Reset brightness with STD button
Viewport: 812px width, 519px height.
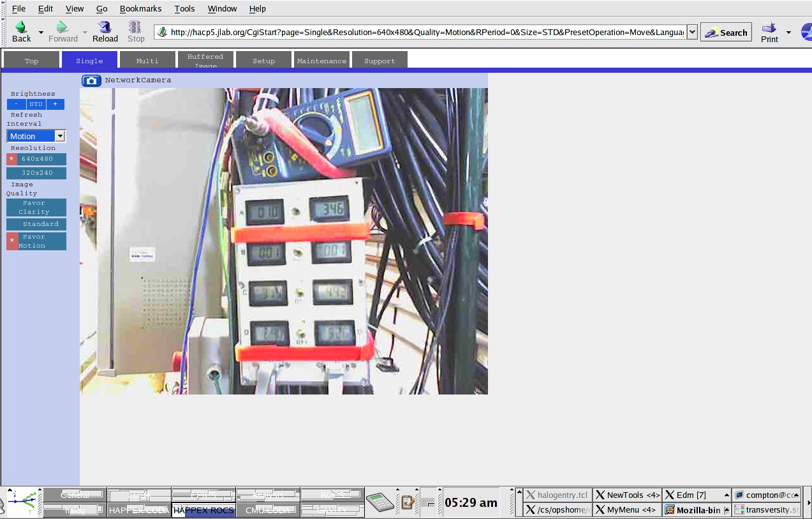pyautogui.click(x=36, y=104)
